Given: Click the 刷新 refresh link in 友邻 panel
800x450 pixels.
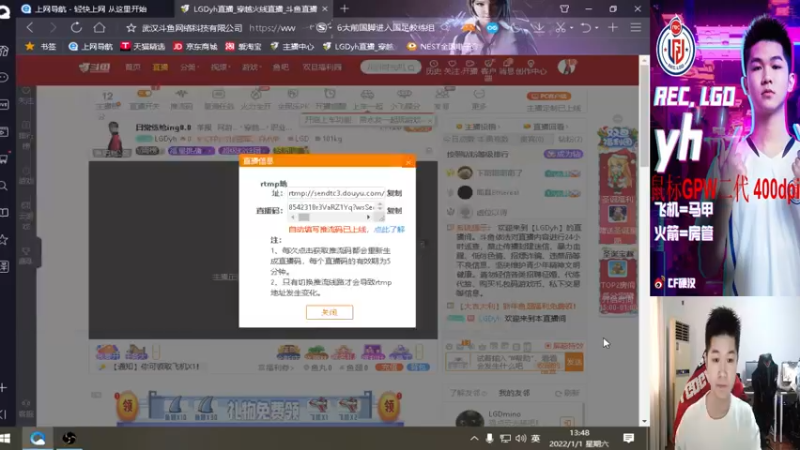Looking at the screenshot, I should [x=568, y=393].
